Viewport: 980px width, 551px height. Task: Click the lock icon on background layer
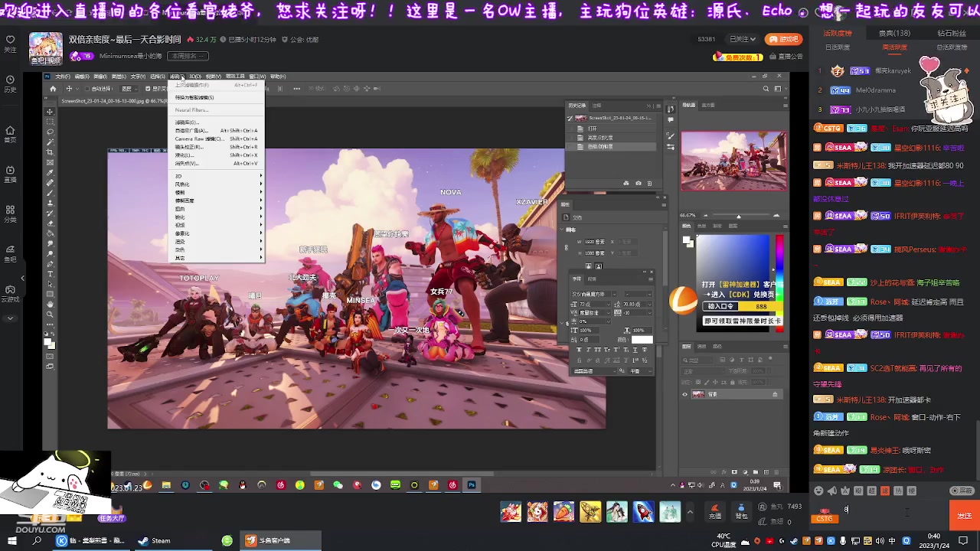(x=775, y=394)
